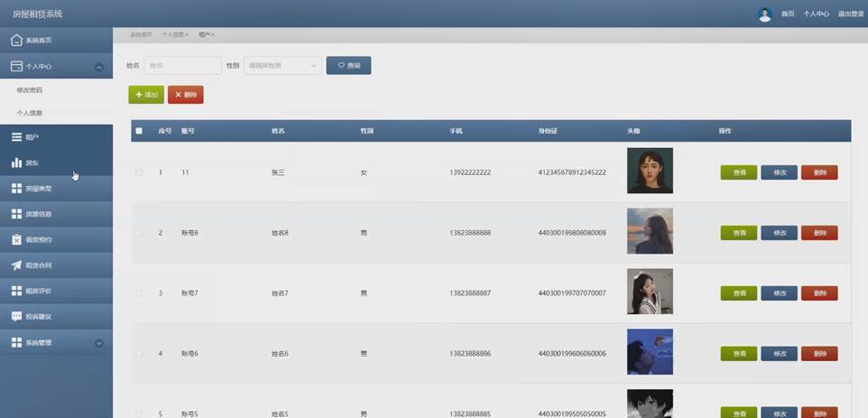The height and width of the screenshot is (418, 868).
Task: Click the 个人中心 card icon
Action: [x=16, y=67]
